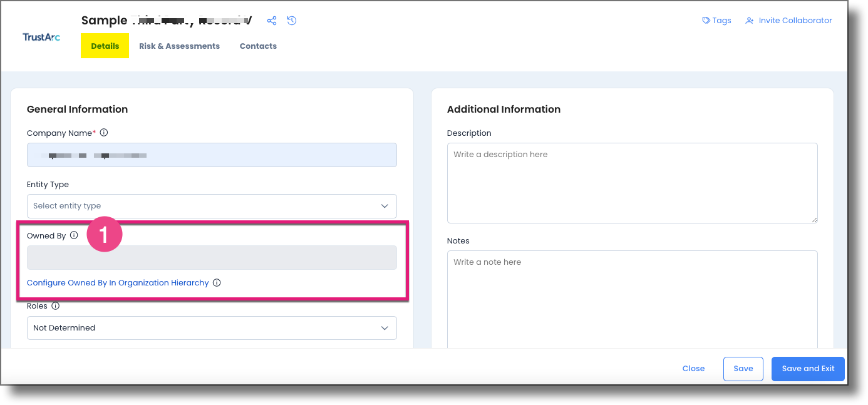
Task: Click the Additional Information heading
Action: coord(504,110)
